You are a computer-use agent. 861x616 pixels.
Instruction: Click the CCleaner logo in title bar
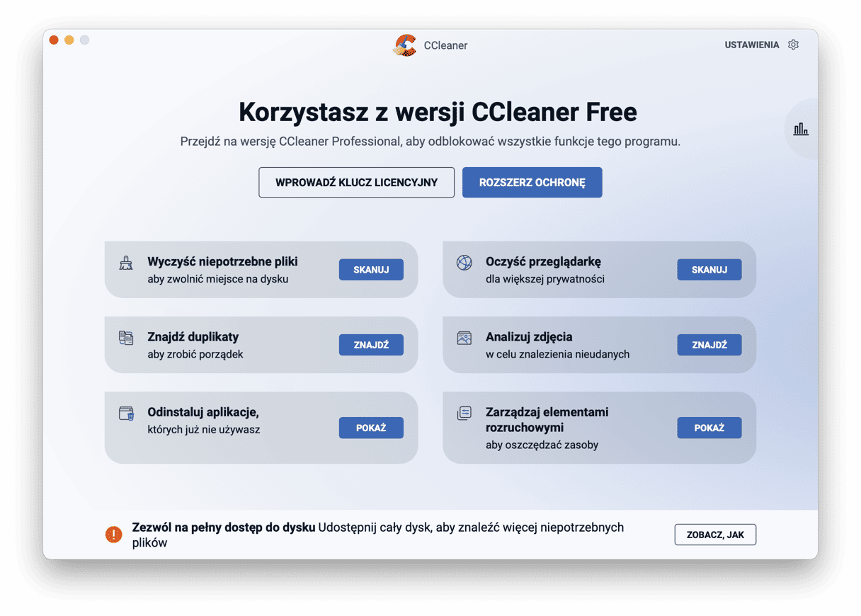(405, 45)
